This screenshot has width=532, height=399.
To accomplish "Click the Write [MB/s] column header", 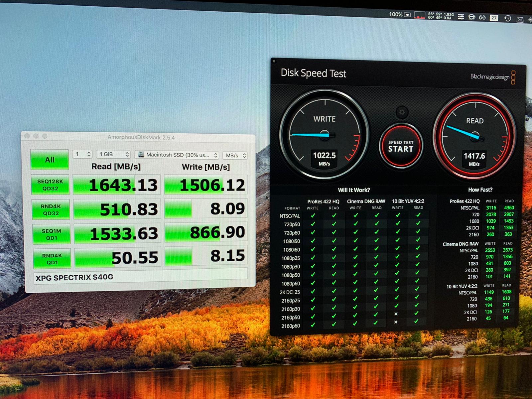I will pyautogui.click(x=206, y=167).
